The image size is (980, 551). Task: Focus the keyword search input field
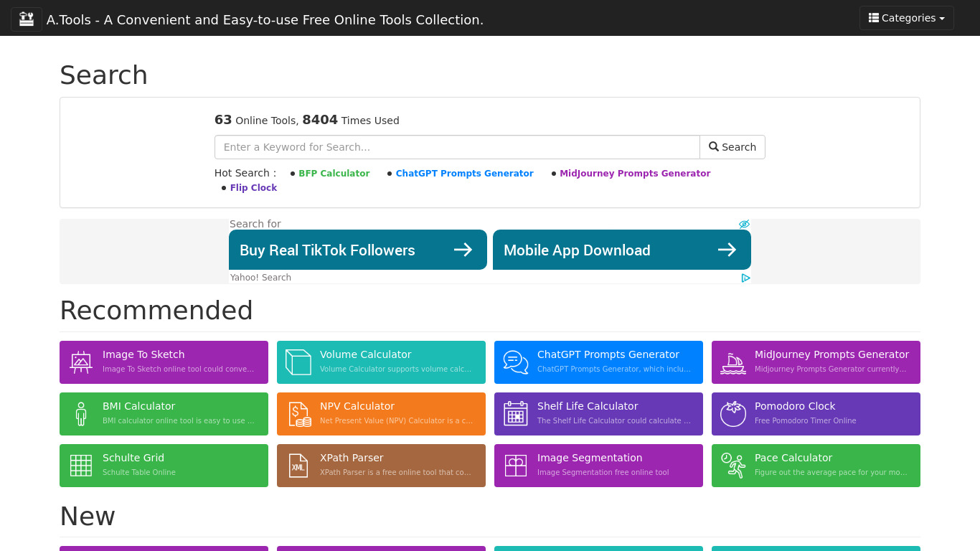tap(457, 147)
